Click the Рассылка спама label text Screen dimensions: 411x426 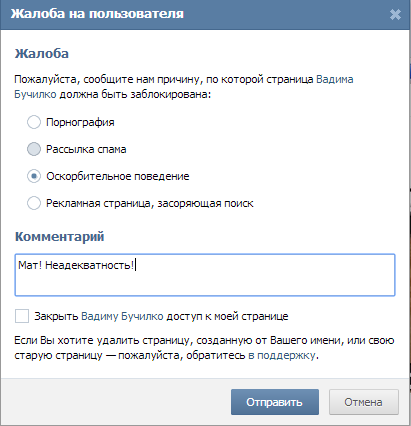pyautogui.click(x=86, y=149)
